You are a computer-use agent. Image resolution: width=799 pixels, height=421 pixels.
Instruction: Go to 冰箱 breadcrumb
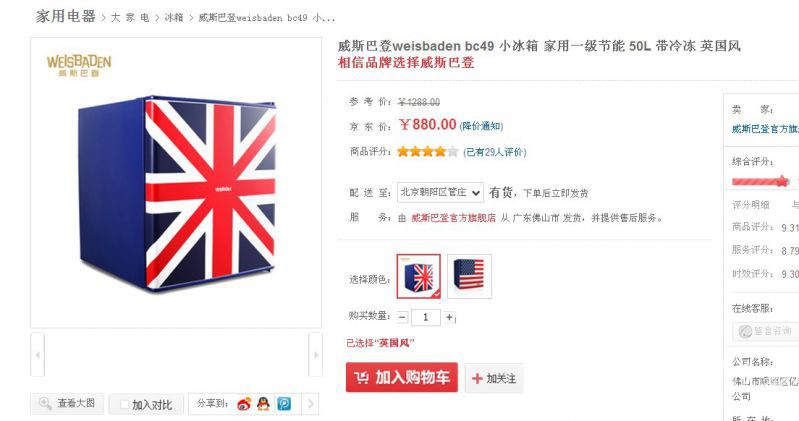coord(174,18)
